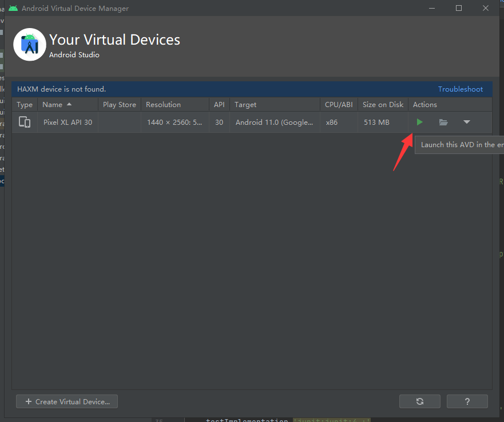Sort by the Type column header
The image size is (504, 422).
point(25,105)
